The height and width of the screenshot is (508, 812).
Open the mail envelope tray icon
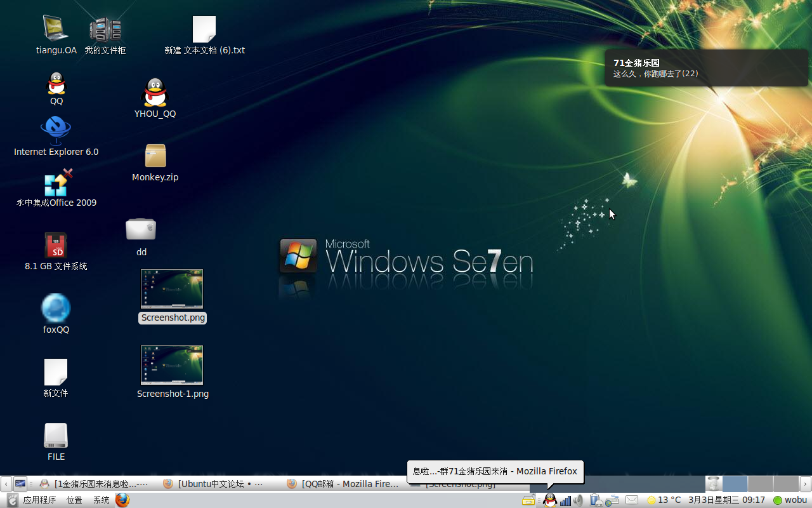[x=632, y=500]
